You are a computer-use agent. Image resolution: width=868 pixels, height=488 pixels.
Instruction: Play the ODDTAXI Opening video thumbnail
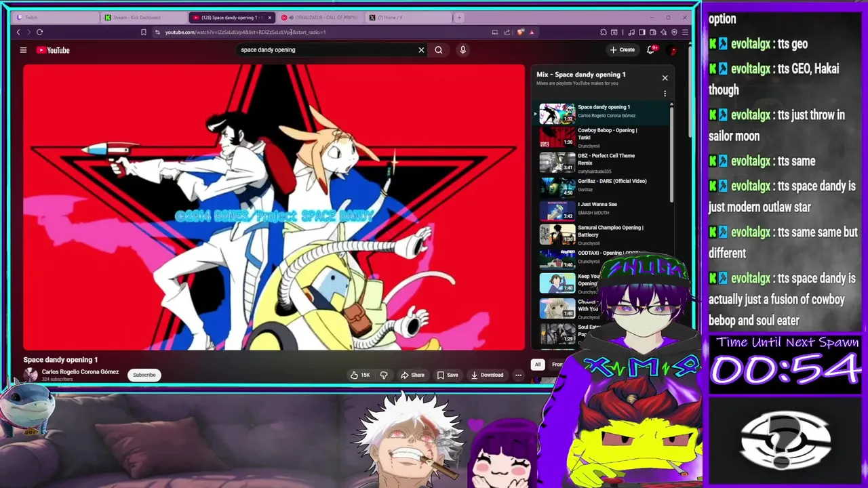point(557,259)
